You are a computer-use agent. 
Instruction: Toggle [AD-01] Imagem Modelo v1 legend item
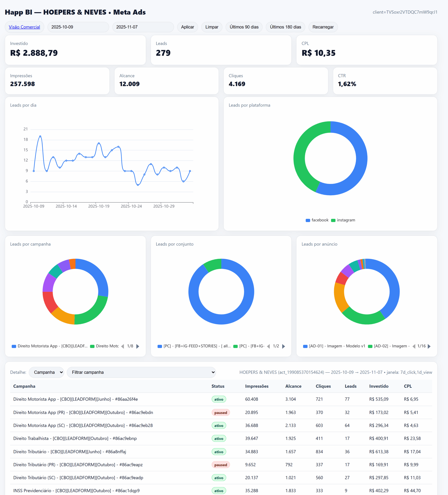coord(334,346)
